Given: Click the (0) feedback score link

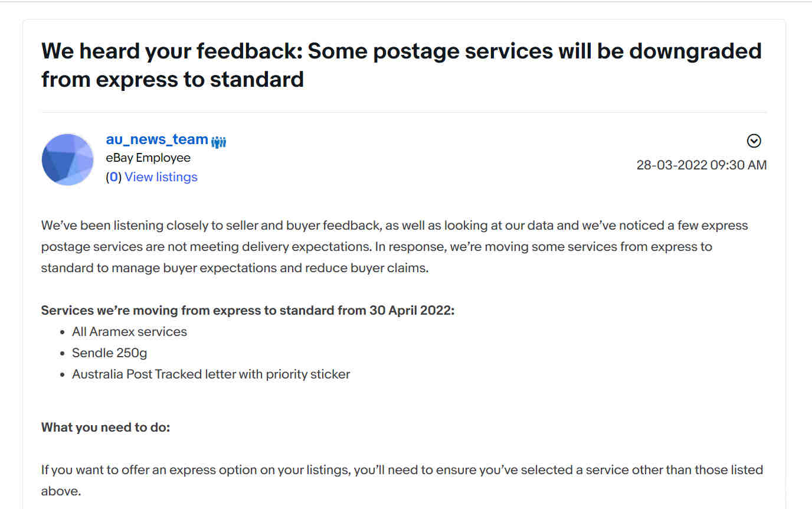Looking at the screenshot, I should (x=113, y=177).
